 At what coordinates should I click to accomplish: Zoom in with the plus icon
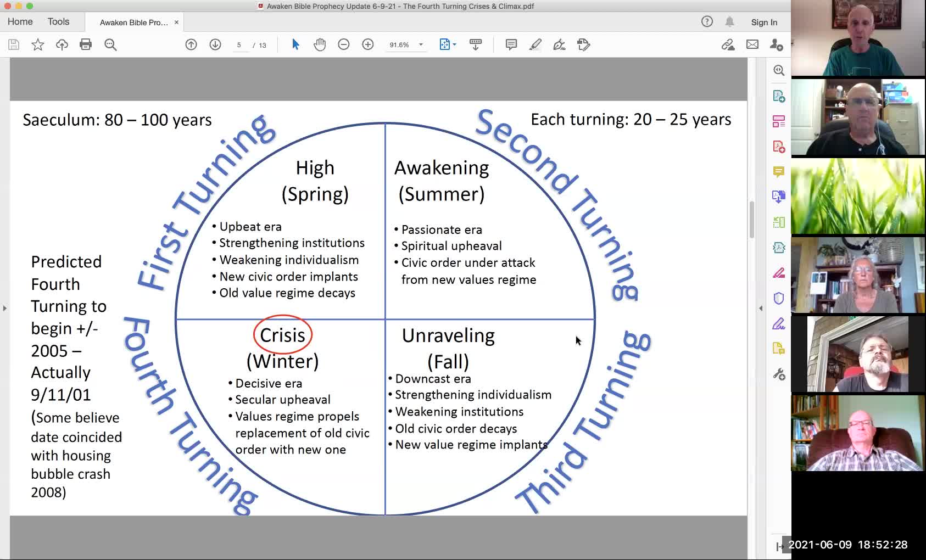368,44
